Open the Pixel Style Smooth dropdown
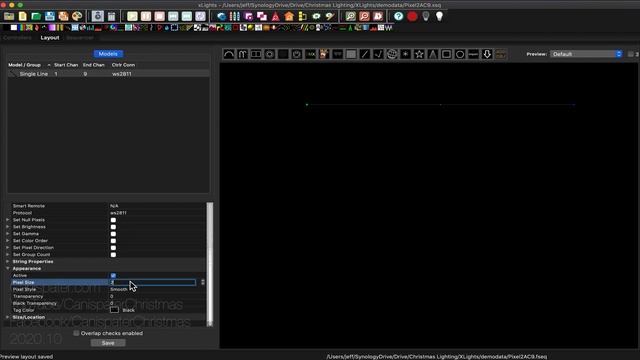Screen dimensions: 640x360 point(157,289)
